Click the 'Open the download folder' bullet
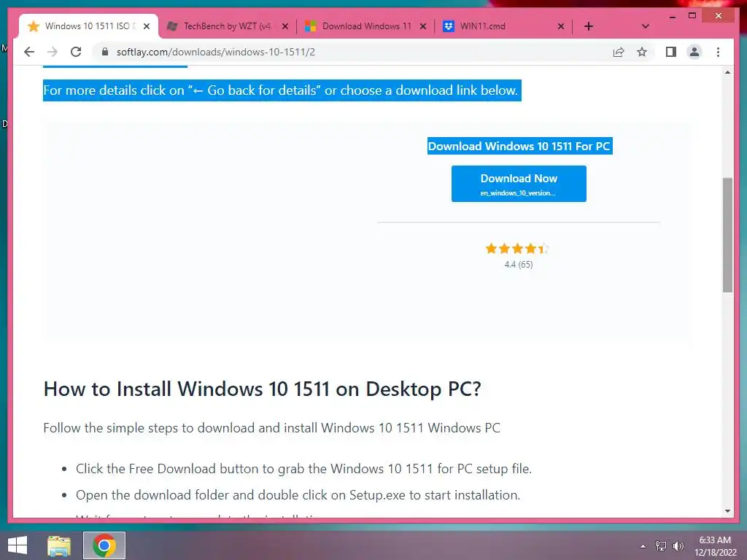747x560 pixels. coord(298,495)
